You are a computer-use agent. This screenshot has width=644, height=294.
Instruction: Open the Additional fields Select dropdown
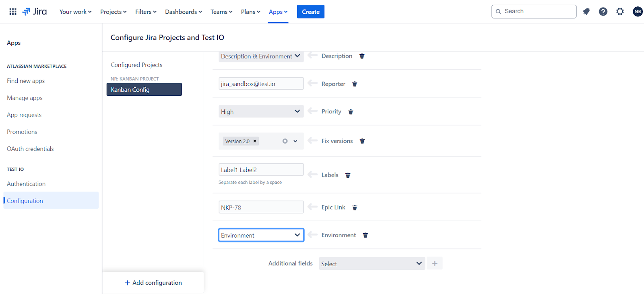click(x=372, y=263)
